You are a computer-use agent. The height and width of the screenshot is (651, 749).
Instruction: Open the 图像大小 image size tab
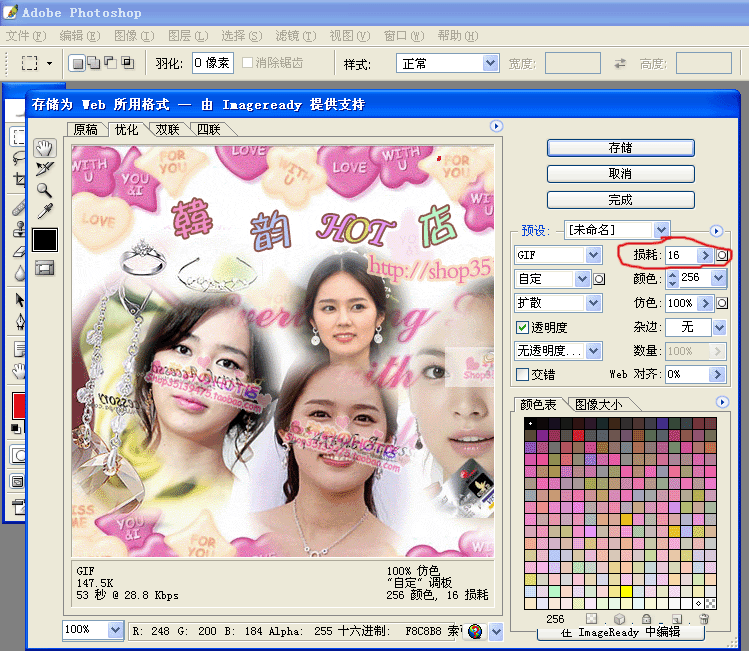pos(599,405)
